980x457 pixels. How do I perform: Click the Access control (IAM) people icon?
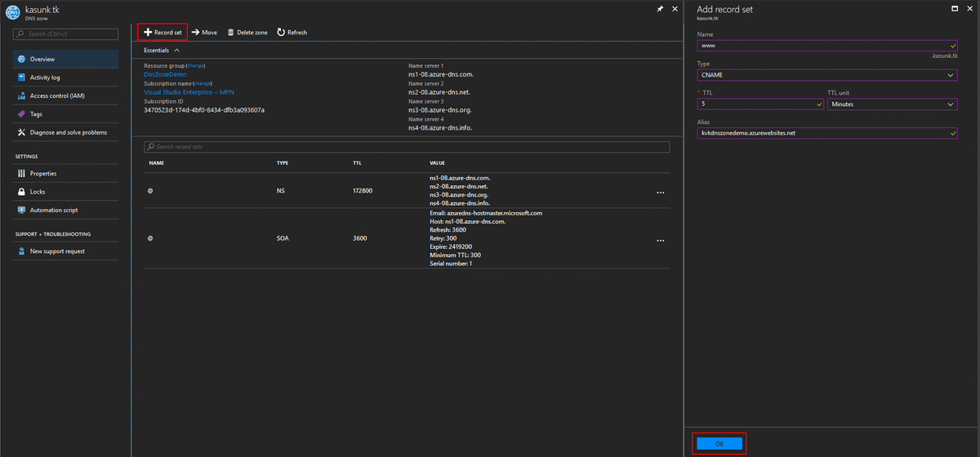[21, 95]
